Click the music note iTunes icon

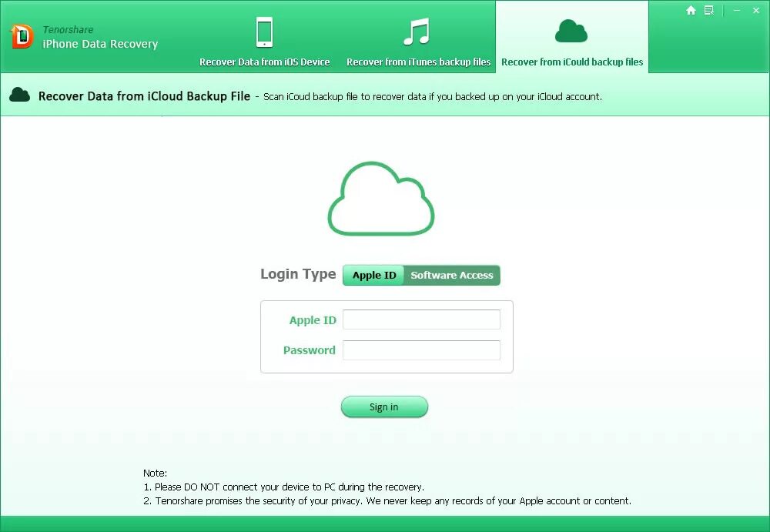coord(417,32)
